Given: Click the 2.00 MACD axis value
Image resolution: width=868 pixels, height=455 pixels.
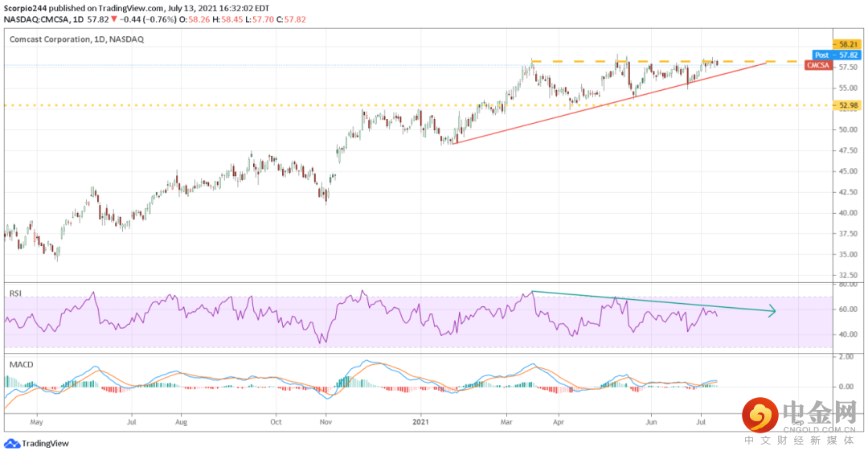Looking at the screenshot, I should click(846, 357).
